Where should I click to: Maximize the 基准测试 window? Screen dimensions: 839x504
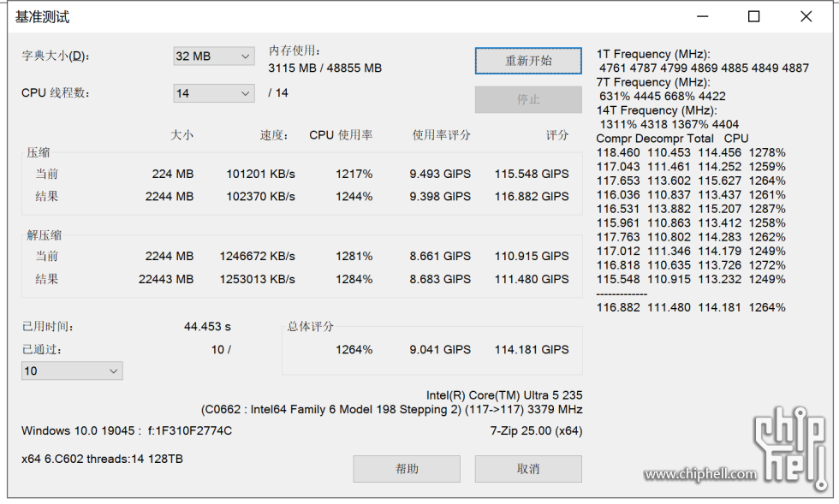point(753,16)
